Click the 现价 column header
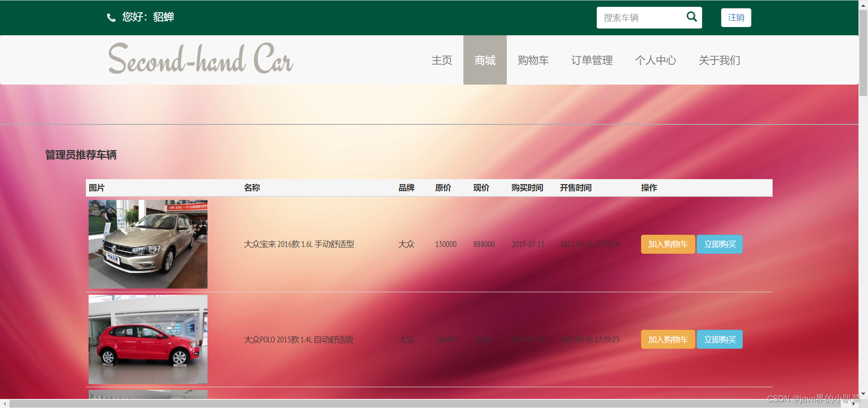Image resolution: width=868 pixels, height=408 pixels. (481, 188)
